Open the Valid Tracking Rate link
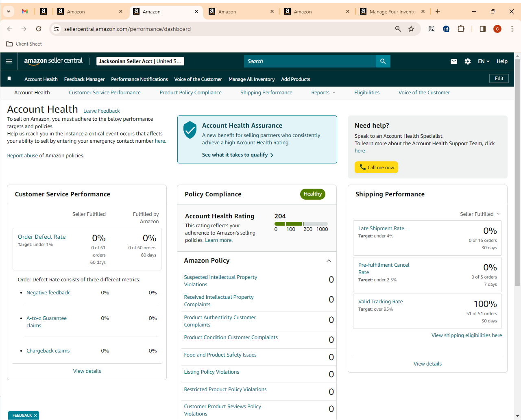521x420 pixels. (380, 302)
